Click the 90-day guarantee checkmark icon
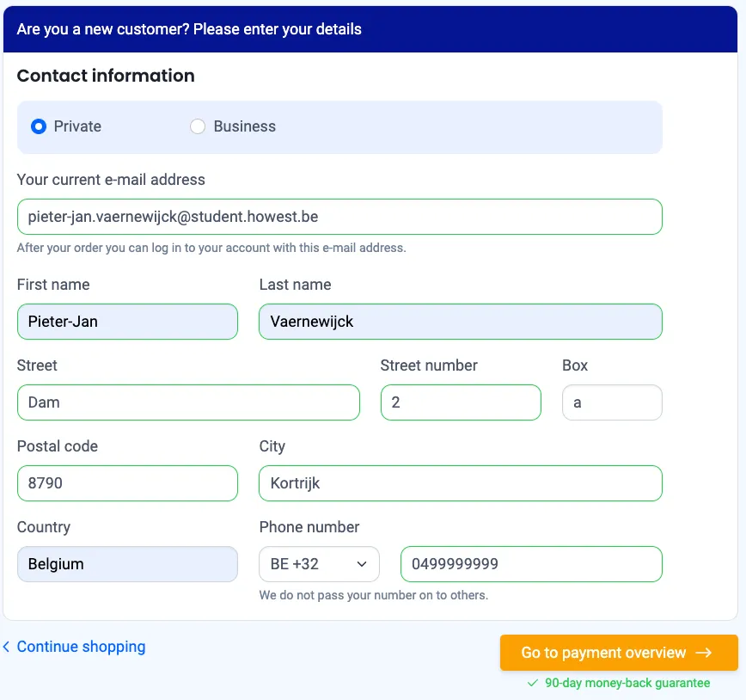Image resolution: width=746 pixels, height=700 pixels. 533,683
